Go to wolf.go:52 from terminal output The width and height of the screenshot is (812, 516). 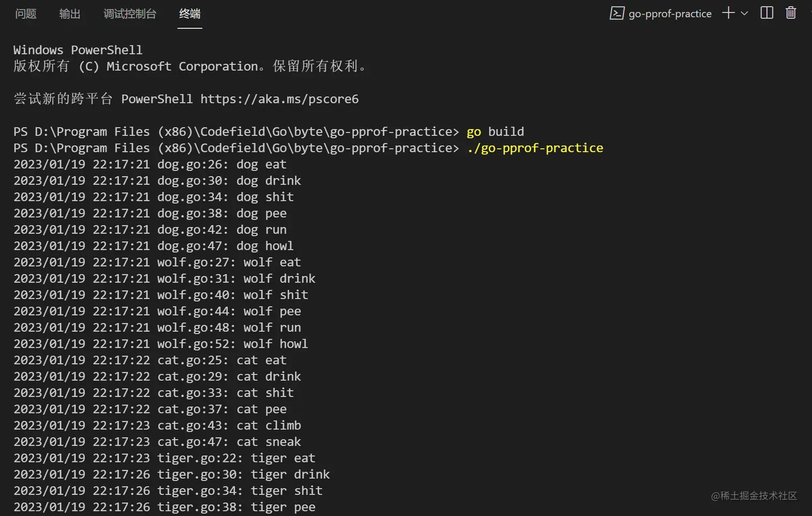(195, 344)
